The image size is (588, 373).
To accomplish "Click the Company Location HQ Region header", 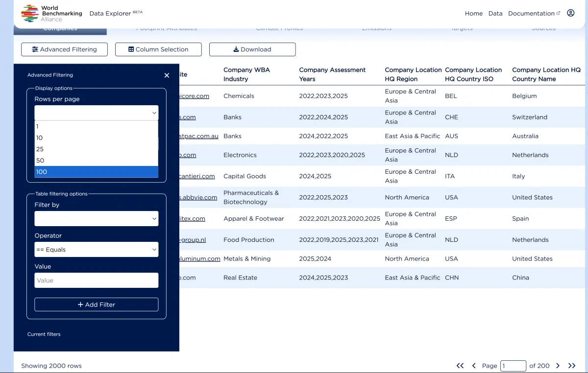I will [x=413, y=74].
